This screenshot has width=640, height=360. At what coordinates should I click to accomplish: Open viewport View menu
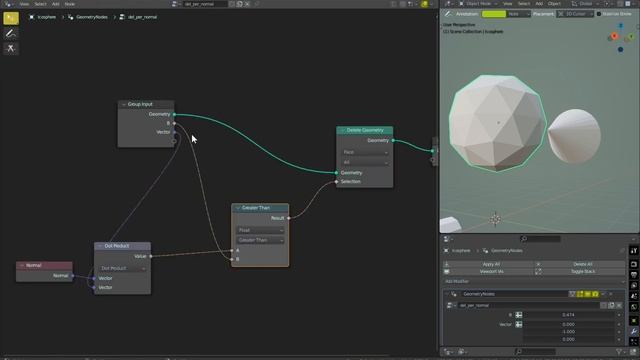(507, 4)
